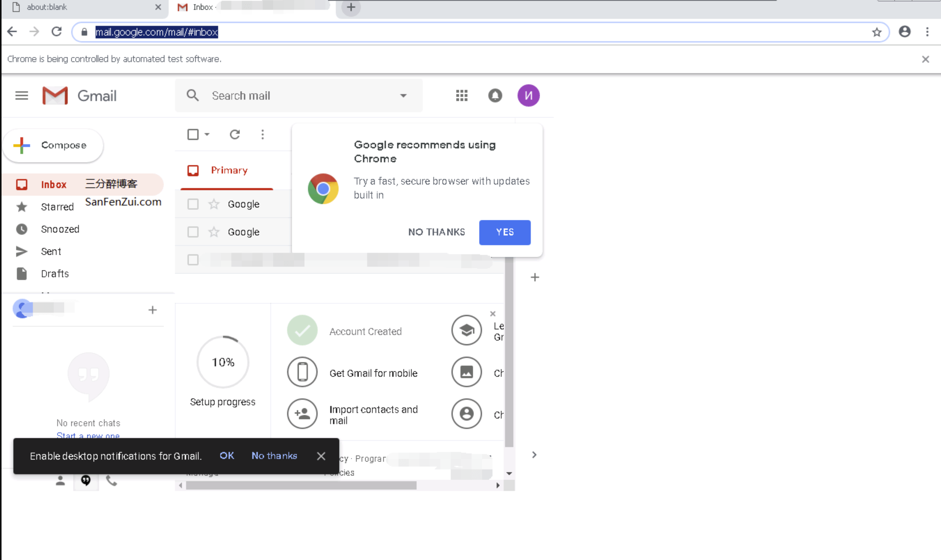
Task: Open the Google apps grid
Action: click(x=462, y=95)
